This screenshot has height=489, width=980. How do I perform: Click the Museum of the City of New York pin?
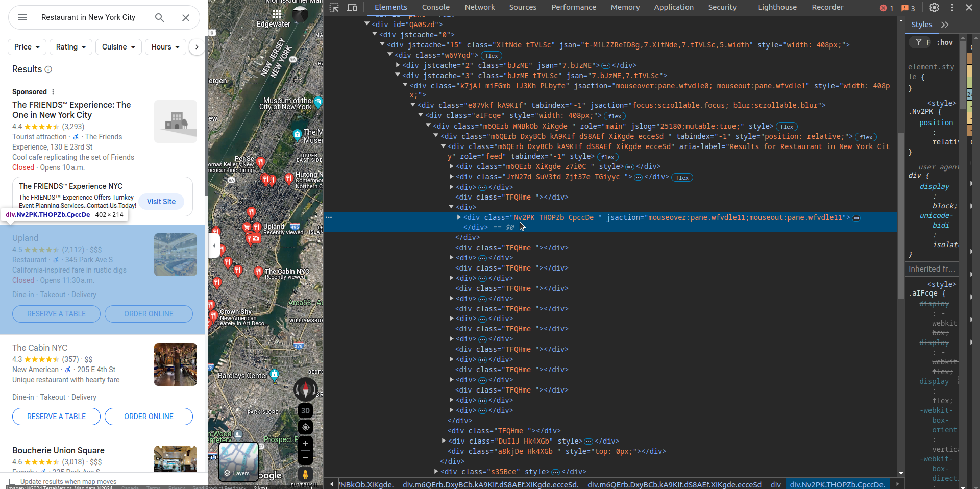tap(318, 102)
